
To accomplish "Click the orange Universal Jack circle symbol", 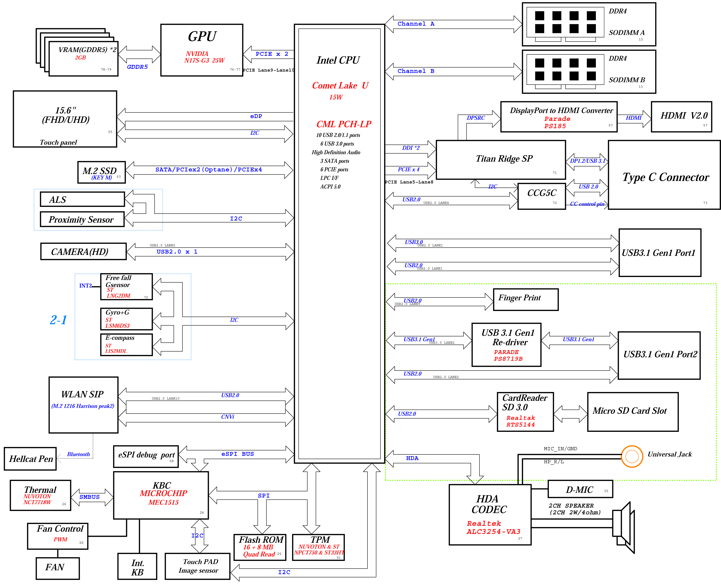I will (x=632, y=456).
